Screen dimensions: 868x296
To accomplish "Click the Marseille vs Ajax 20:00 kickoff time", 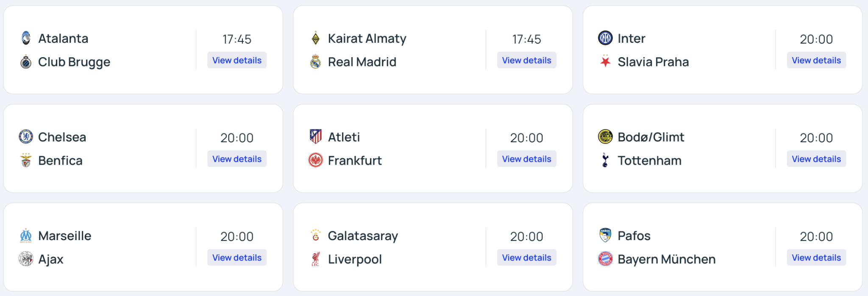I will (237, 236).
